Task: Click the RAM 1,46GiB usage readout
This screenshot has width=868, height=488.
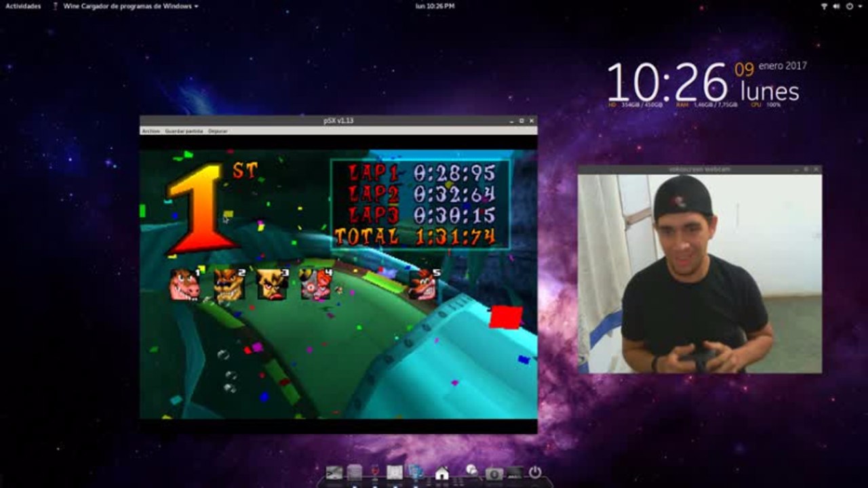Action: coord(707,105)
